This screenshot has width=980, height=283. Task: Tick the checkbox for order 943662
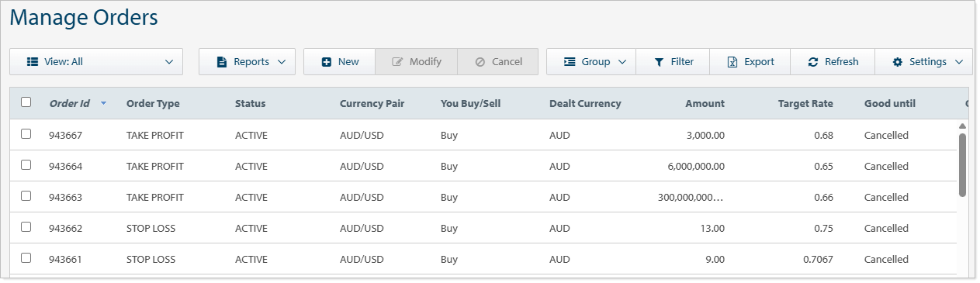(26, 227)
